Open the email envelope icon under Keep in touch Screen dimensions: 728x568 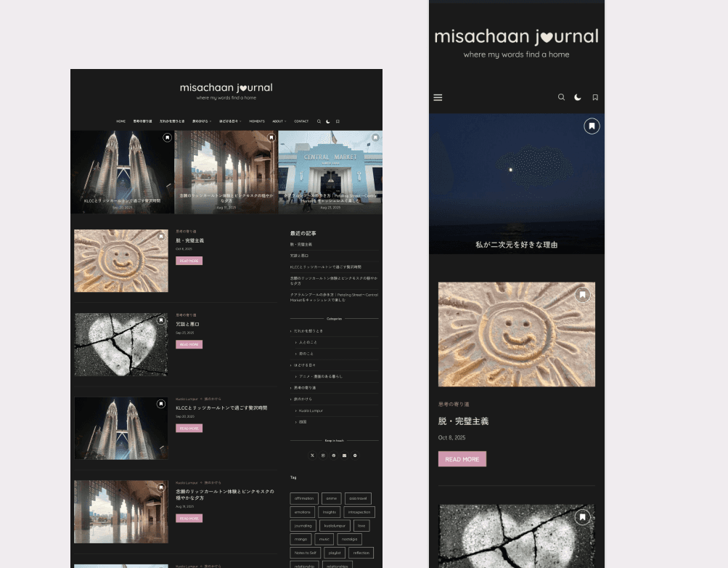point(344,455)
